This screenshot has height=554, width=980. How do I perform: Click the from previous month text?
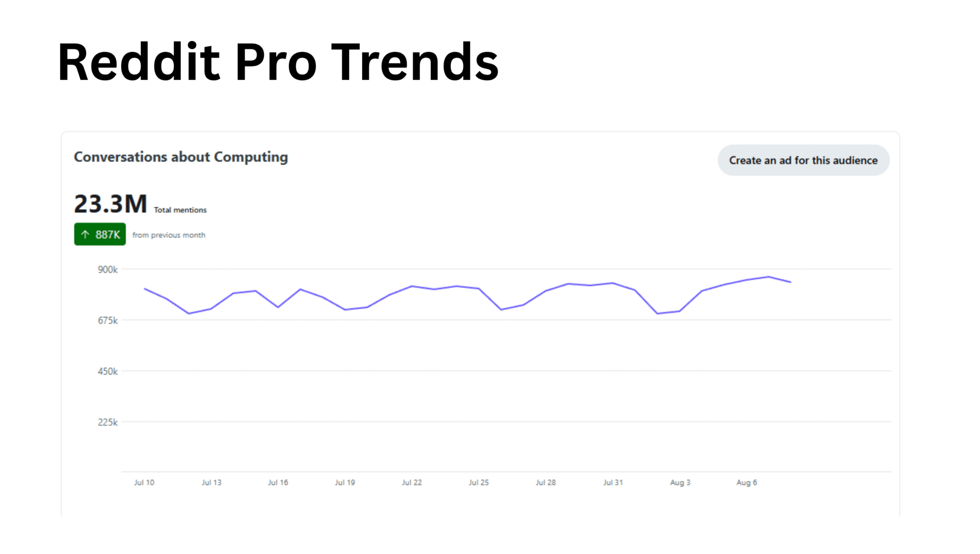[168, 235]
